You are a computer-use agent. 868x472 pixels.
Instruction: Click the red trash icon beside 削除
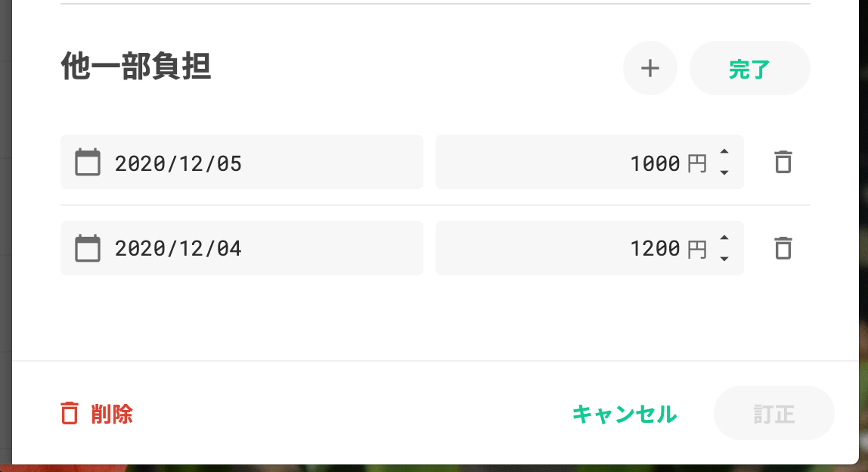click(x=70, y=414)
